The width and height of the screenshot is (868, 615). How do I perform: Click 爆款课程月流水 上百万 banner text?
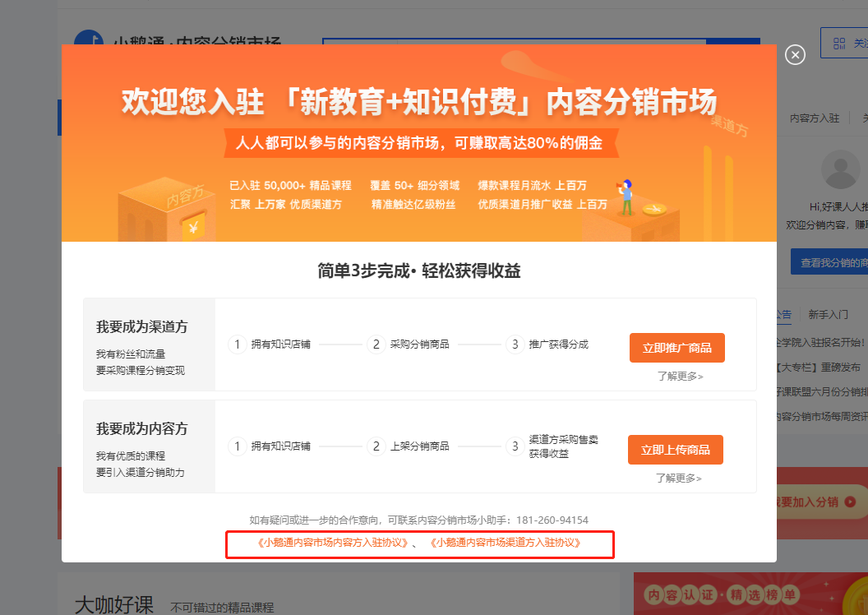532,186
